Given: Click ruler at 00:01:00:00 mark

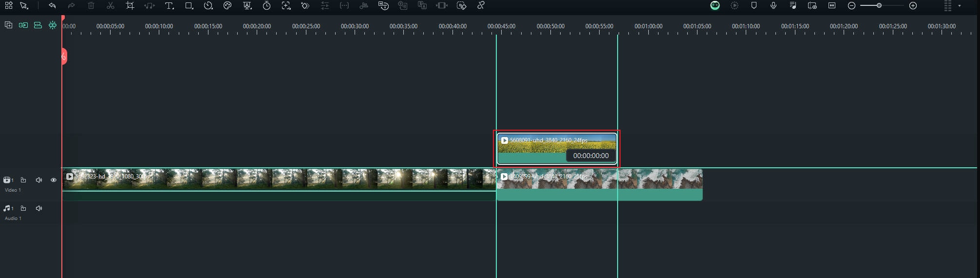Looking at the screenshot, I should tap(648, 26).
